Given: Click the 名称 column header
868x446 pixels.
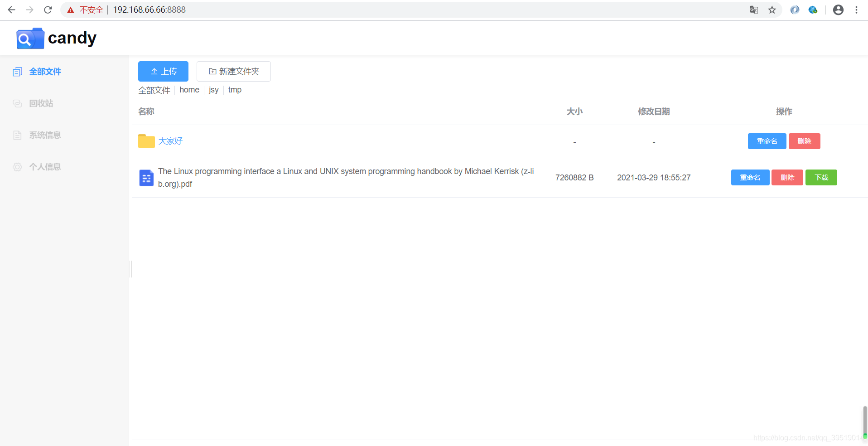Looking at the screenshot, I should tap(146, 111).
